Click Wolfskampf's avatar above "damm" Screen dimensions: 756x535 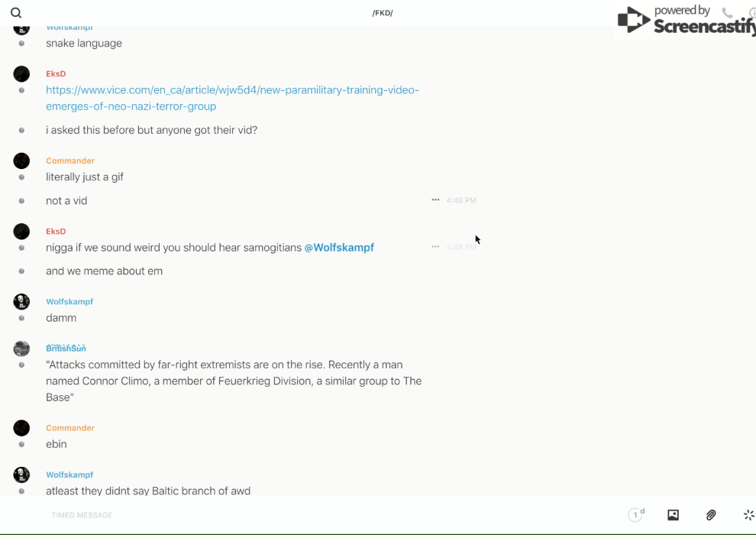(21, 302)
